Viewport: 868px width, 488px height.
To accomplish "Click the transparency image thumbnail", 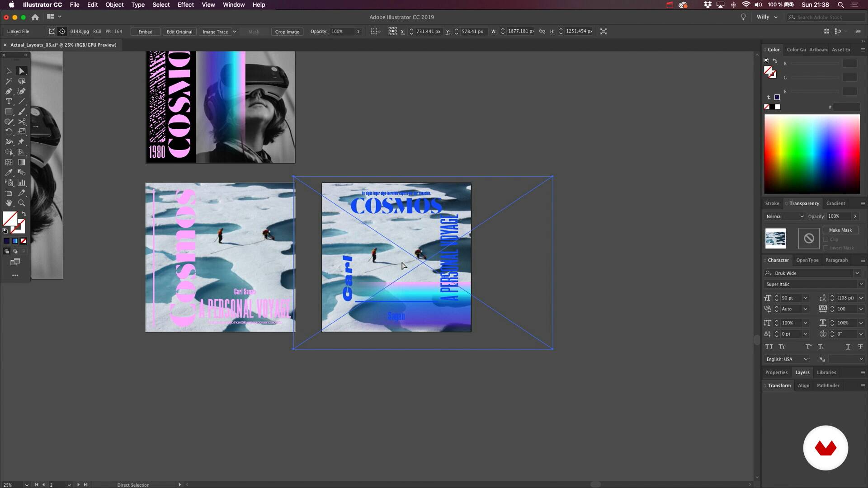I will click(775, 239).
